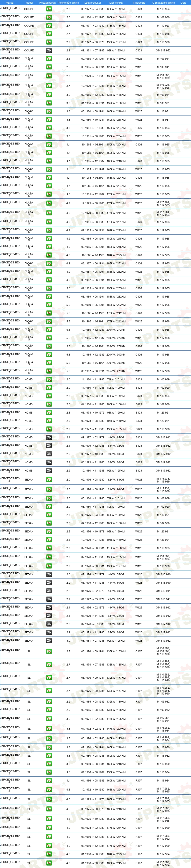Click petrol icon in KOMBI 95kW / 129KM row
This screenshot has width=191, height=868.
[x=49, y=413]
